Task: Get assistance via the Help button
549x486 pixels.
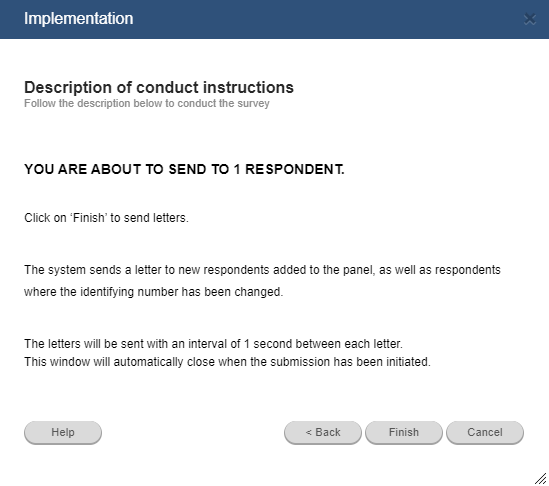Action: 63,432
